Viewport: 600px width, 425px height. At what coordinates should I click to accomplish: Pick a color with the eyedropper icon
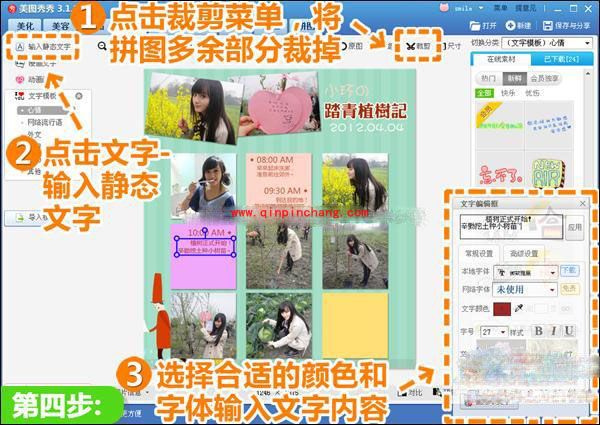pyautogui.click(x=519, y=308)
